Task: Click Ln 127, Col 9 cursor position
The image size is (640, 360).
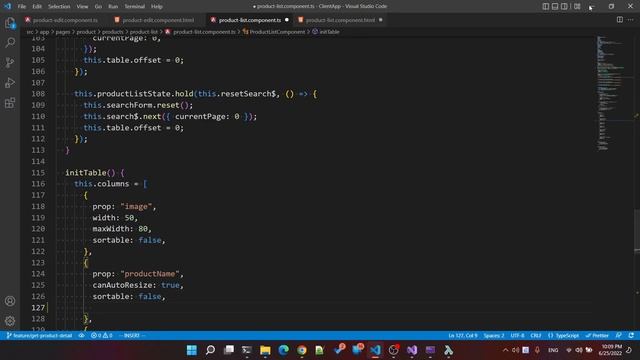Action: click(462, 336)
